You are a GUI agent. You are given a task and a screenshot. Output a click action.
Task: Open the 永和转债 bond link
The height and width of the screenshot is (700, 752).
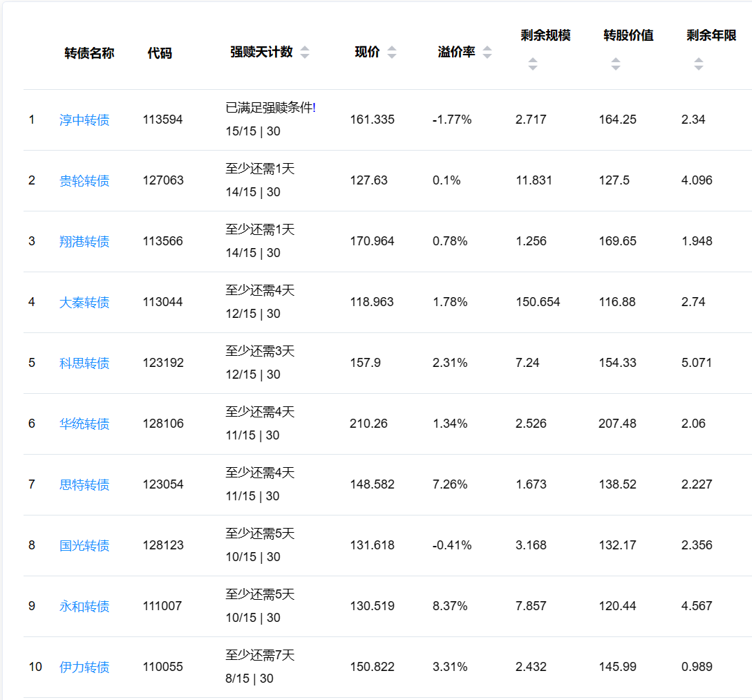point(84,607)
